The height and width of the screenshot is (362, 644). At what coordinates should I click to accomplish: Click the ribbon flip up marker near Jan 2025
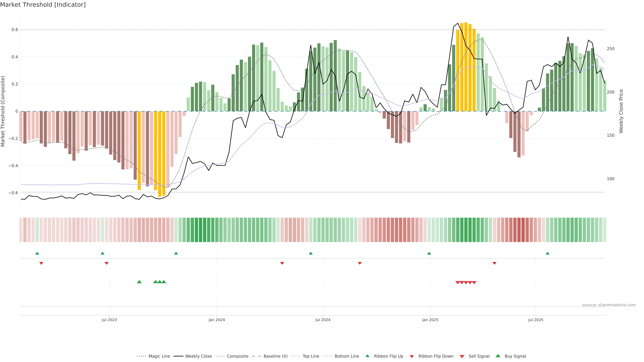[429, 253]
